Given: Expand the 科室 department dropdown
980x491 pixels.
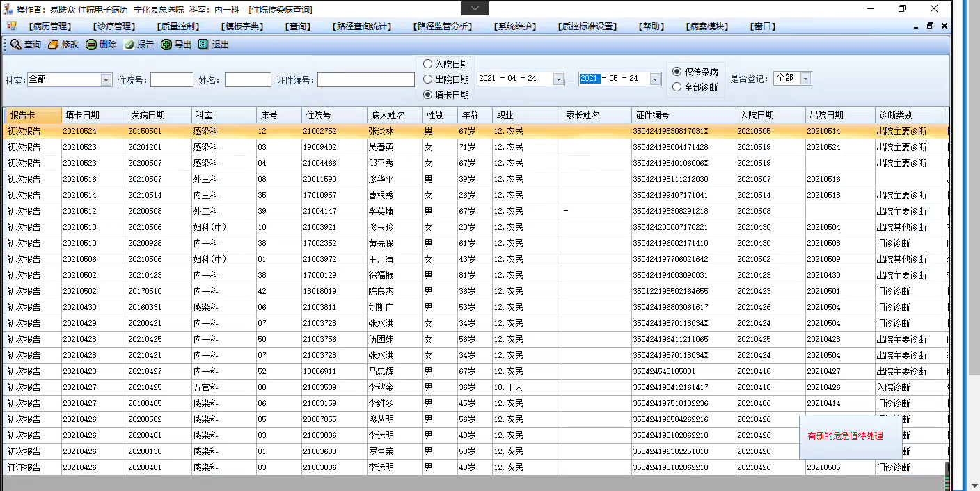Looking at the screenshot, I should pyautogui.click(x=106, y=80).
